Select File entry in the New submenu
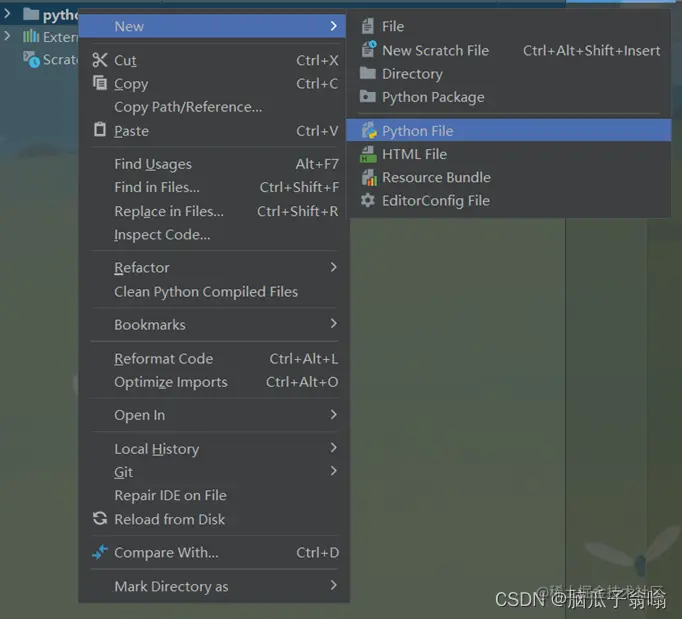Image resolution: width=682 pixels, height=619 pixels. [x=508, y=27]
